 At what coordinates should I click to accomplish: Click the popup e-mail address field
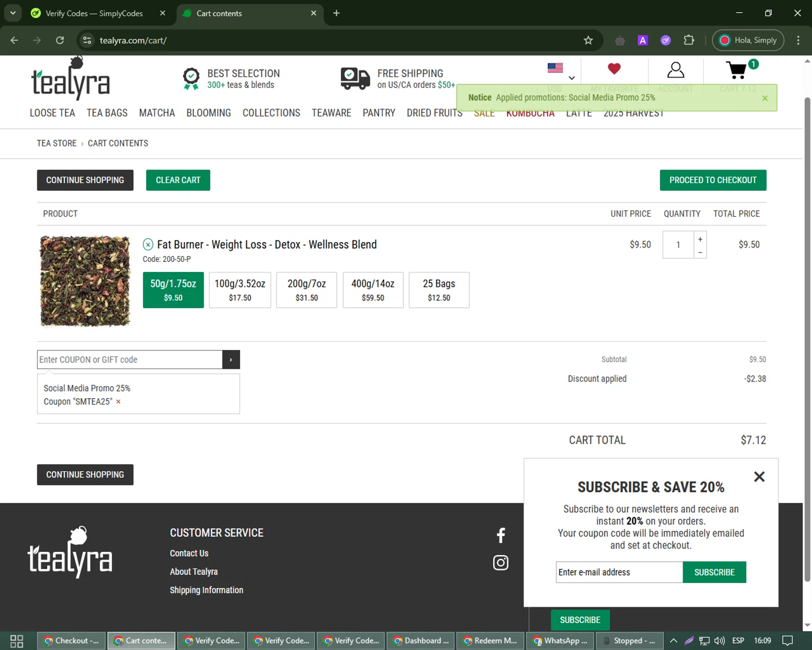619,572
